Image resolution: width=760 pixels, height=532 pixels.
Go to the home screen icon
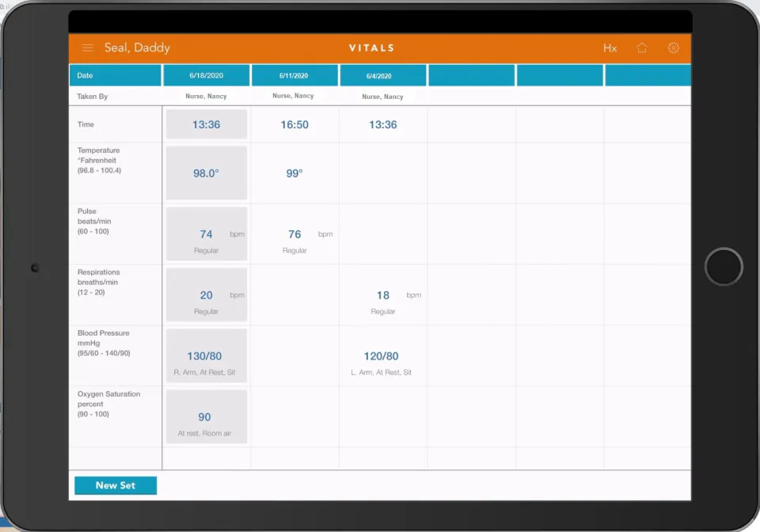(x=642, y=47)
